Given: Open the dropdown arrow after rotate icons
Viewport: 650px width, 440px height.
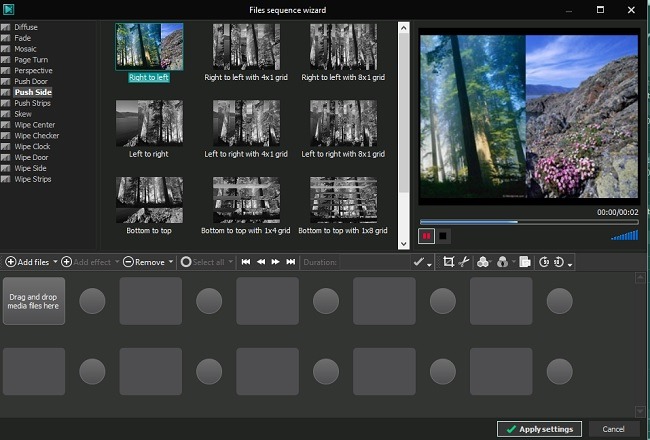Looking at the screenshot, I should [570, 264].
